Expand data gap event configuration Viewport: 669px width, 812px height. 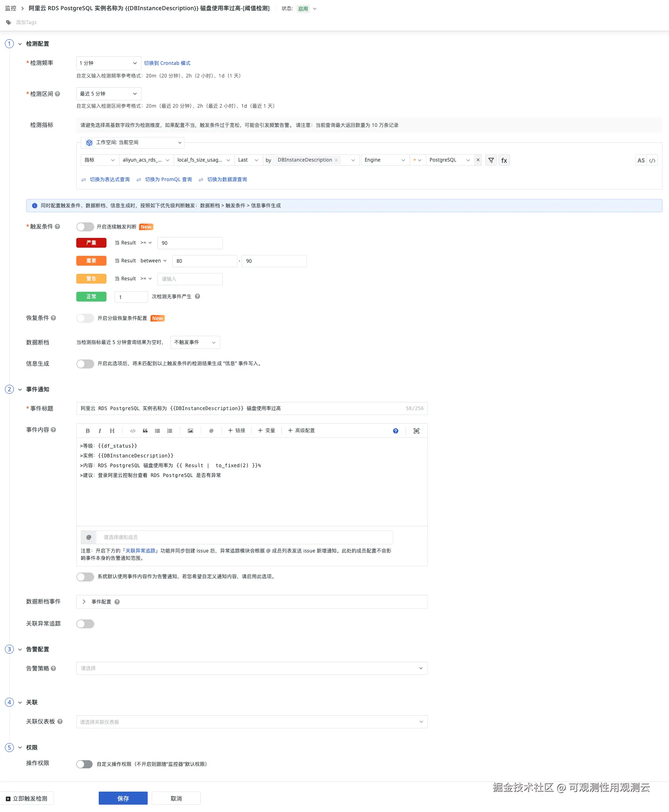tap(84, 602)
